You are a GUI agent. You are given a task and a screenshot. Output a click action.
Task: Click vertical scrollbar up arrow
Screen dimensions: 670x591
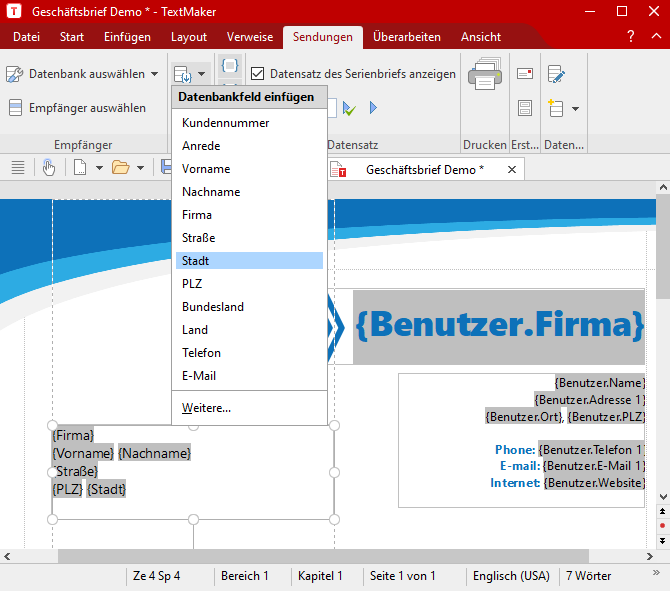(663, 187)
